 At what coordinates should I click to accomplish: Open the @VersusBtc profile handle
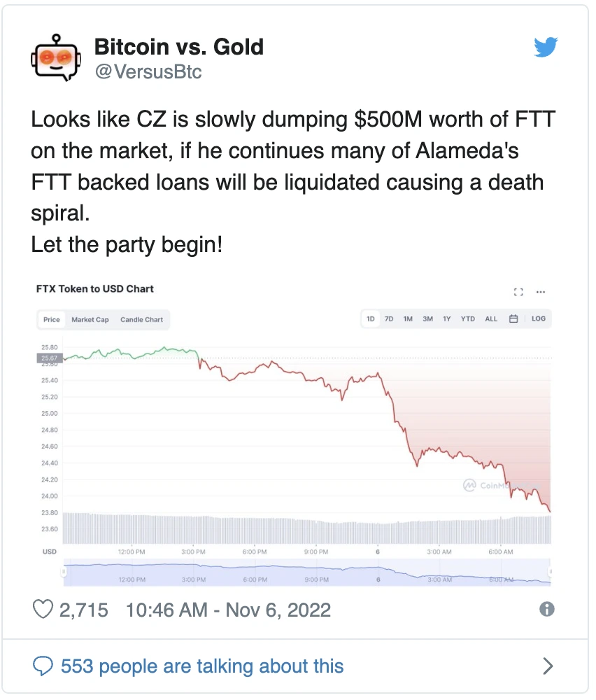(x=150, y=72)
